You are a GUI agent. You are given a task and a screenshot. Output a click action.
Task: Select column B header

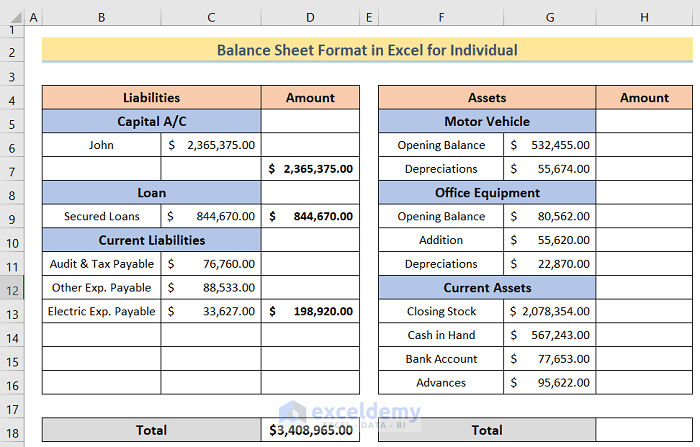click(x=101, y=18)
